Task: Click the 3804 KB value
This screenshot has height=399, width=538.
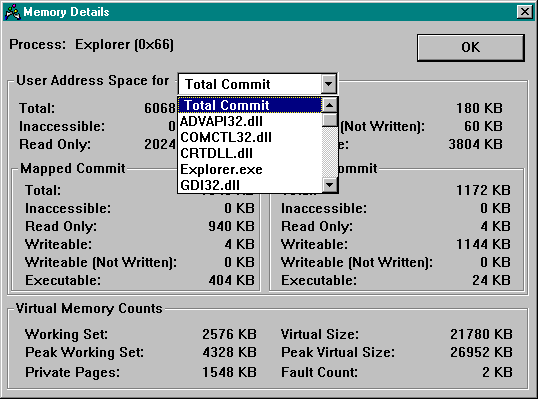Action: [476, 144]
